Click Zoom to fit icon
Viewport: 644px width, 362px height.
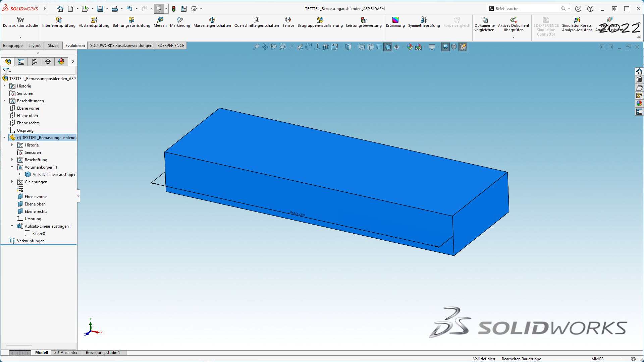pyautogui.click(x=256, y=47)
